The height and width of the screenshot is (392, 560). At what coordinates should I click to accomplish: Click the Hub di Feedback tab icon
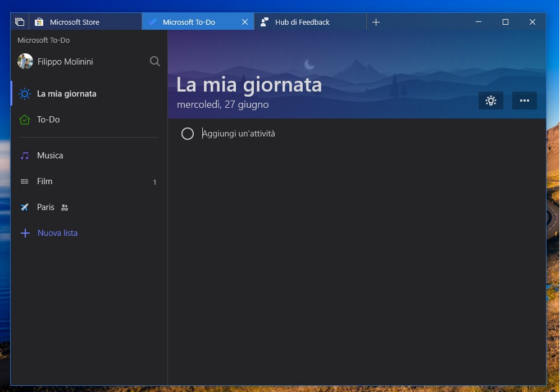pyautogui.click(x=265, y=22)
